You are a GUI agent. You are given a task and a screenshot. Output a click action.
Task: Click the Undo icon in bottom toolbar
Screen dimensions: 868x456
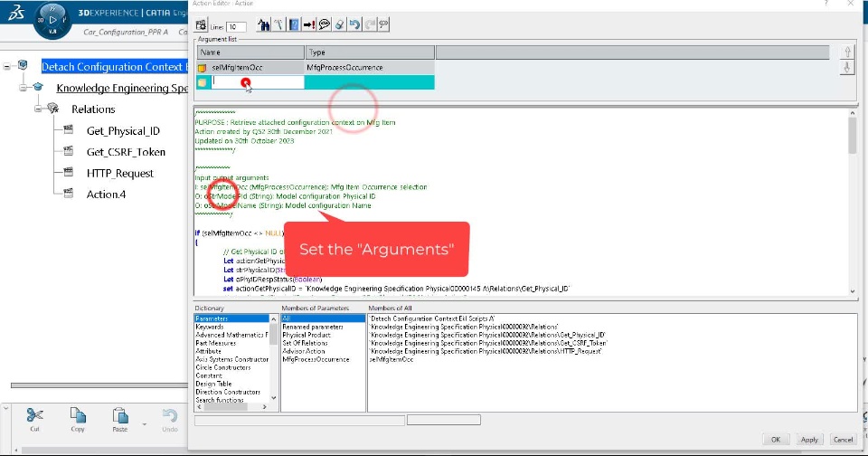[170, 415]
